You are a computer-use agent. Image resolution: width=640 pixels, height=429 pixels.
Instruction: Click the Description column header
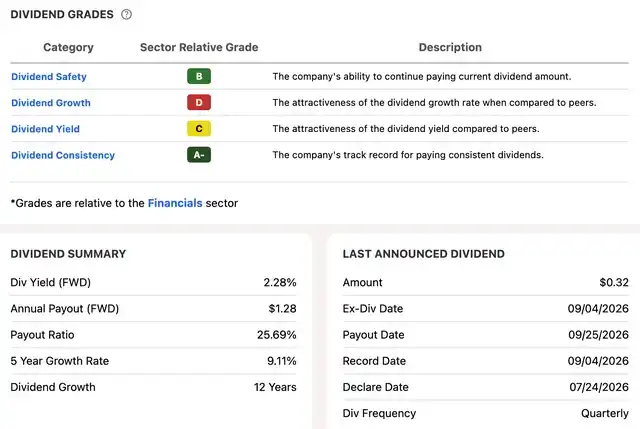[x=450, y=47]
